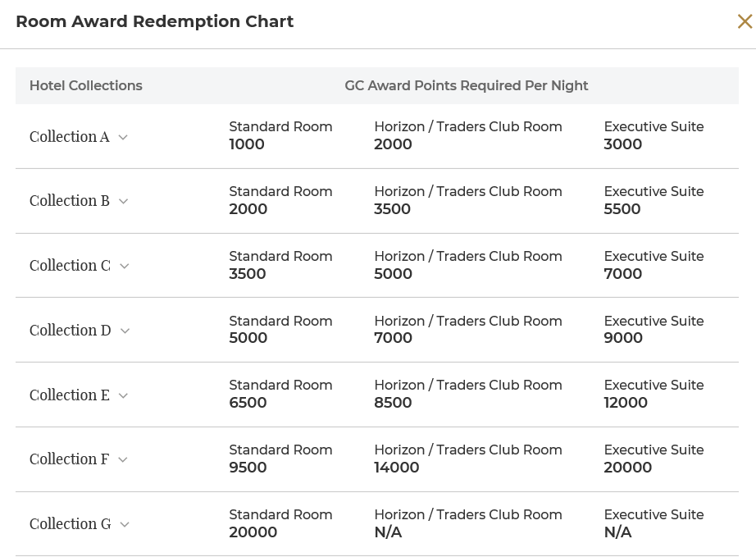Click Collection E Executive Suite 12000 value
The width and height of the screenshot is (756, 557).
tap(626, 403)
